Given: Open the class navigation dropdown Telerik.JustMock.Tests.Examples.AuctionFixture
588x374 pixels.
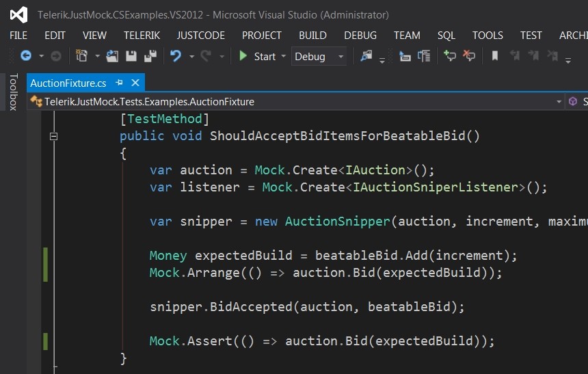Looking at the screenshot, I should coord(296,102).
